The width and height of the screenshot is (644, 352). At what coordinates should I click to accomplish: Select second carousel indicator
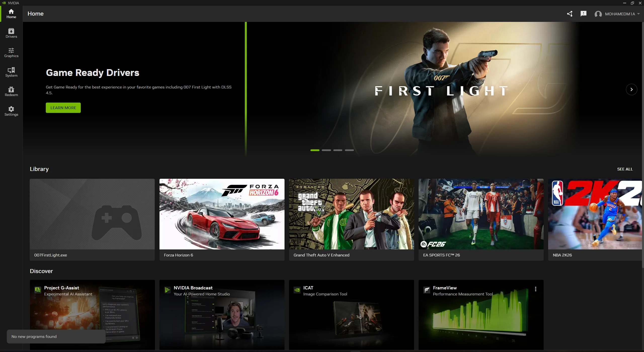[x=326, y=150]
